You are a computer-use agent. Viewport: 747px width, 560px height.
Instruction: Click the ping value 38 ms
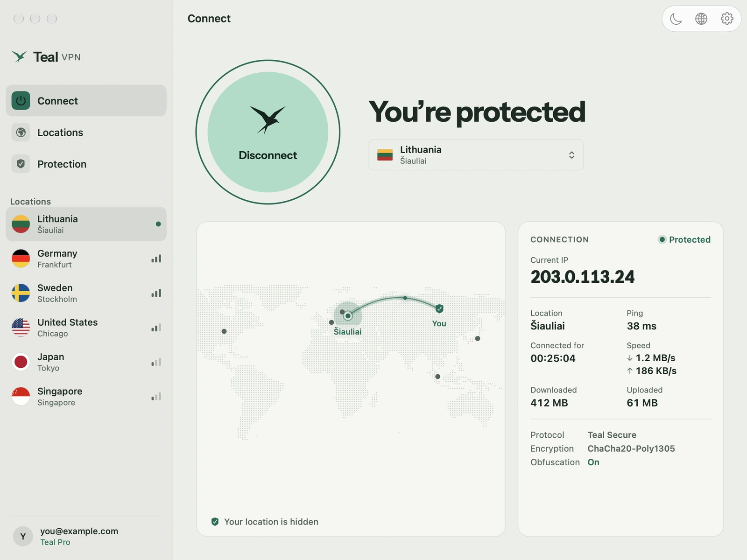[641, 326]
